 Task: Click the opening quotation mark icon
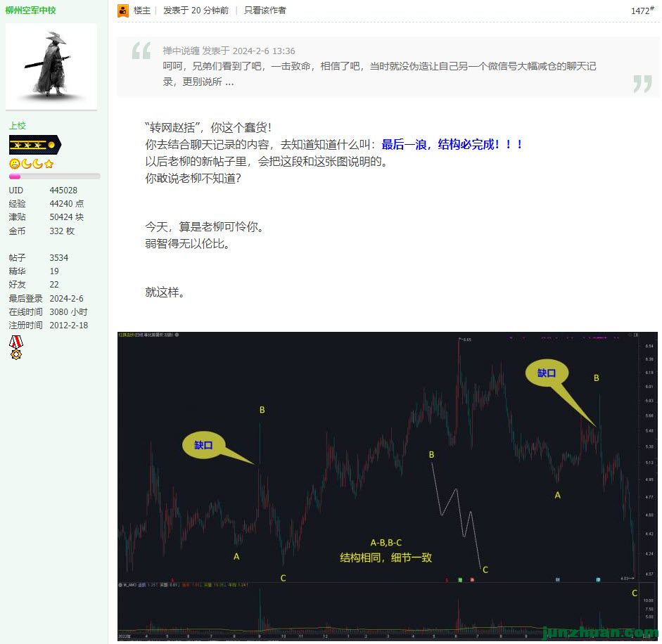(141, 51)
